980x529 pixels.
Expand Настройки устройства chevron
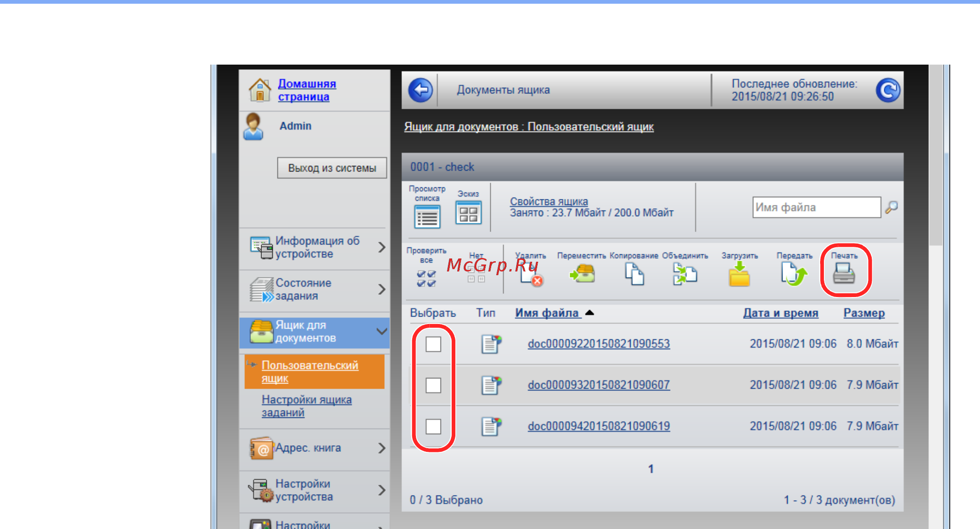point(381,490)
